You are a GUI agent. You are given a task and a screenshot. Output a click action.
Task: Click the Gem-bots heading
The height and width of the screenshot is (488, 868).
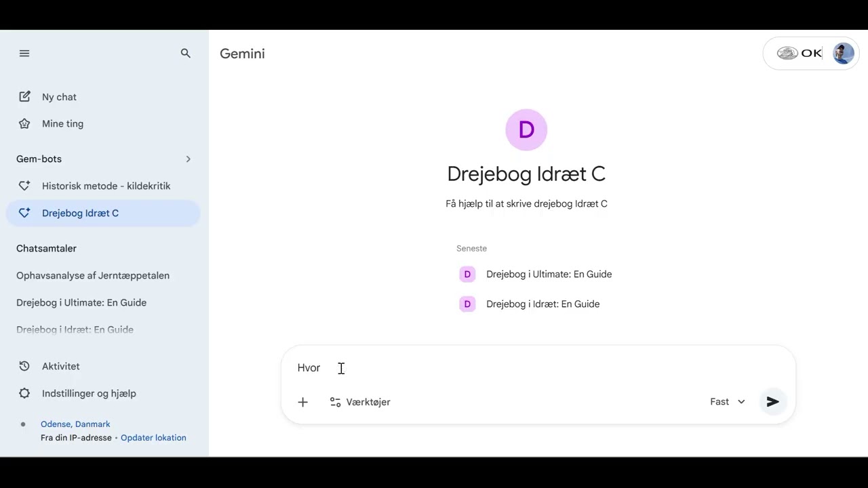pyautogui.click(x=39, y=159)
